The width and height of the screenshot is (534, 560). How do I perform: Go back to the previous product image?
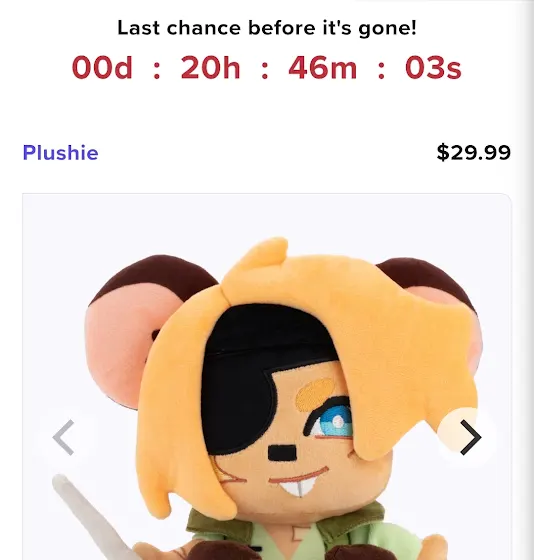(64, 438)
